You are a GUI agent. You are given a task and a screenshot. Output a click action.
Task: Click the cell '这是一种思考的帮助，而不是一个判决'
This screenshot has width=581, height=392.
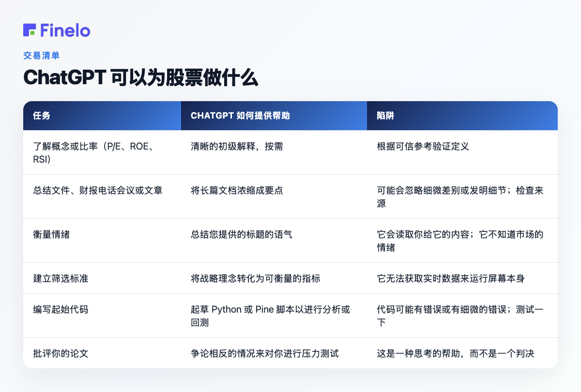click(x=462, y=353)
